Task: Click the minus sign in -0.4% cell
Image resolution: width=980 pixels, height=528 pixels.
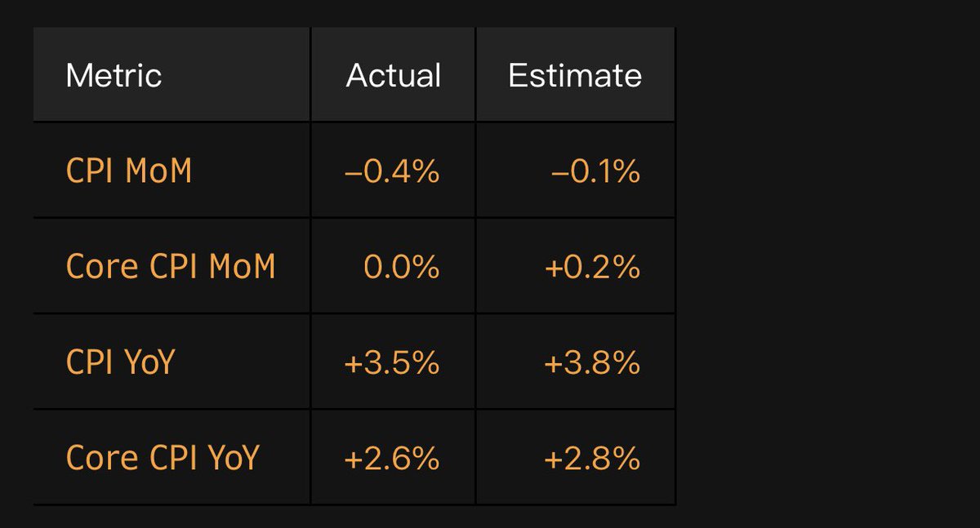Action: pos(354,172)
